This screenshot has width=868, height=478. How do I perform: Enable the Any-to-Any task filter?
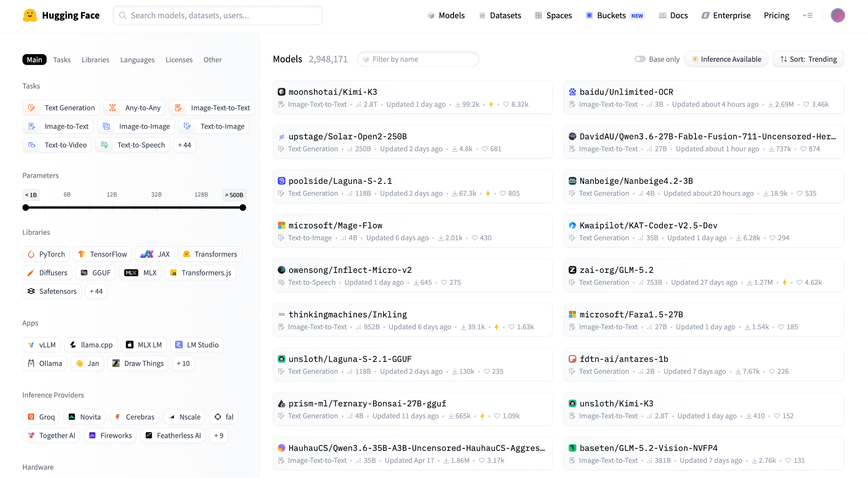click(134, 108)
